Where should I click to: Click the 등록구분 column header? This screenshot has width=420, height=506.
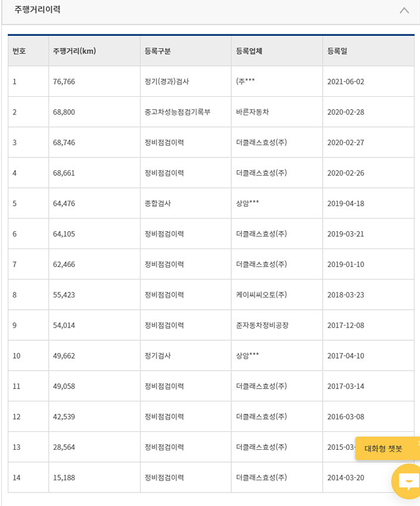157,51
